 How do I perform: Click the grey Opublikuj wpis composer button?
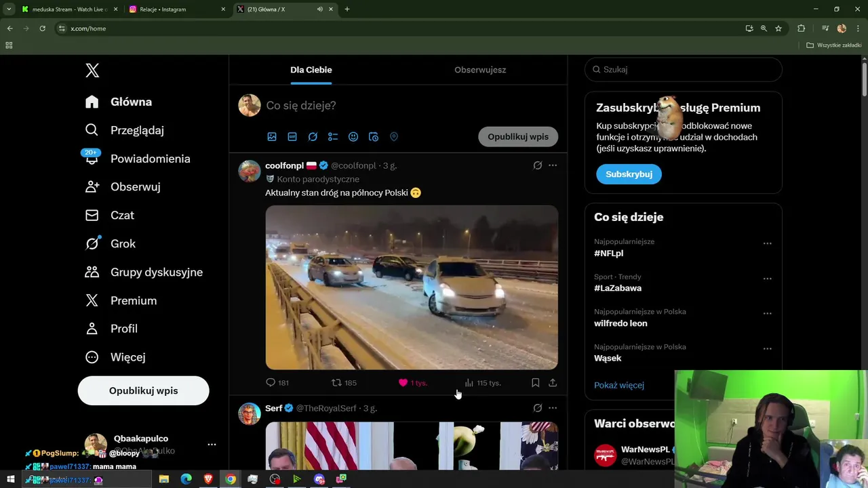point(518,137)
